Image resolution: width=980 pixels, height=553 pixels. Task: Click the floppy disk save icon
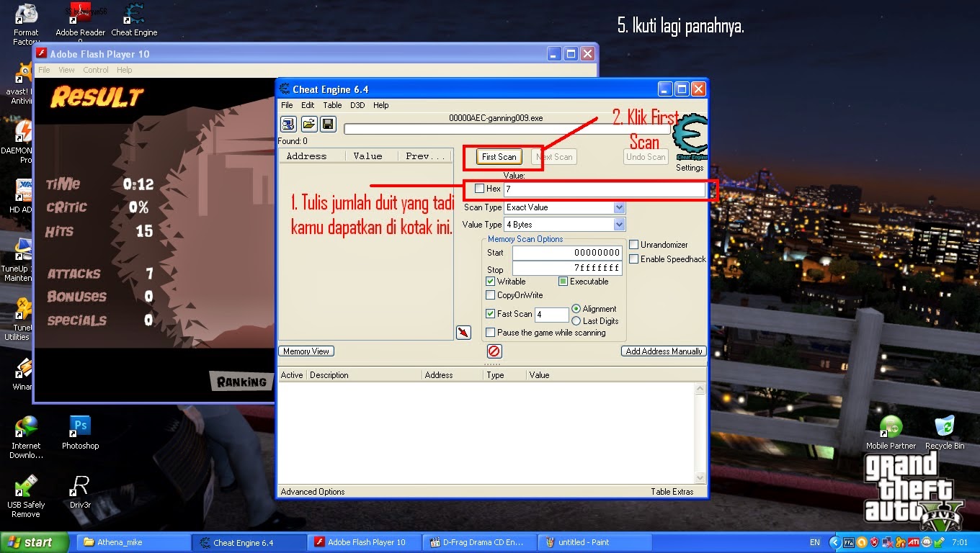(x=328, y=124)
